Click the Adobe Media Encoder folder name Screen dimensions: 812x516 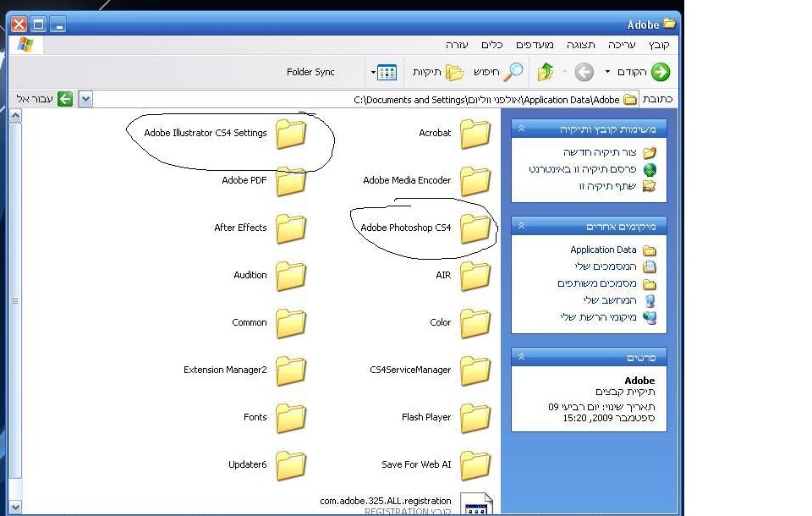click(x=407, y=180)
